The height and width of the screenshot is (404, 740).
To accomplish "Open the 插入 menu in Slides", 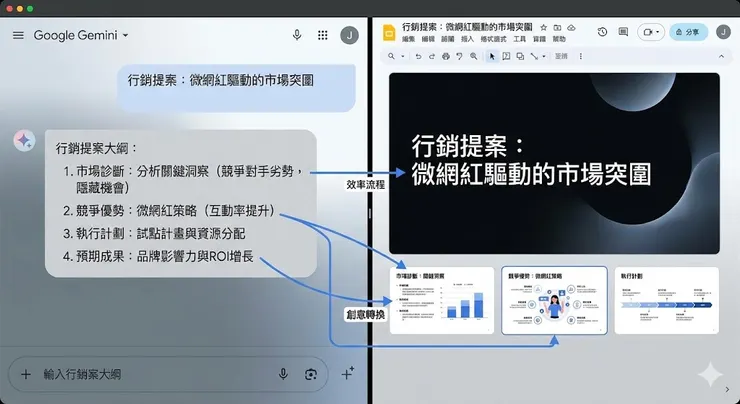I will click(467, 39).
